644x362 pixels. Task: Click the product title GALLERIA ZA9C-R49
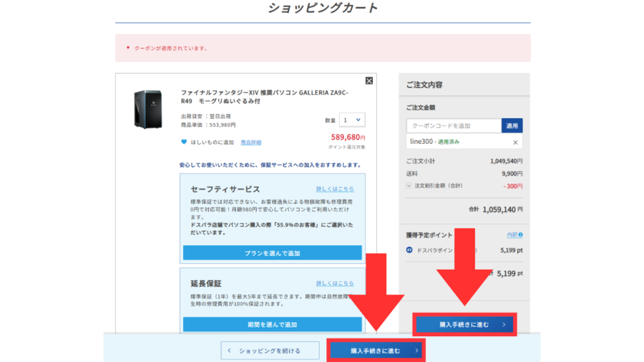pyautogui.click(x=264, y=96)
